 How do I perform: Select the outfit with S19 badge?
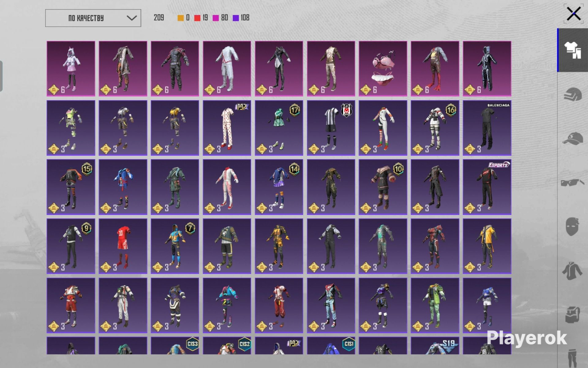[x=435, y=346]
